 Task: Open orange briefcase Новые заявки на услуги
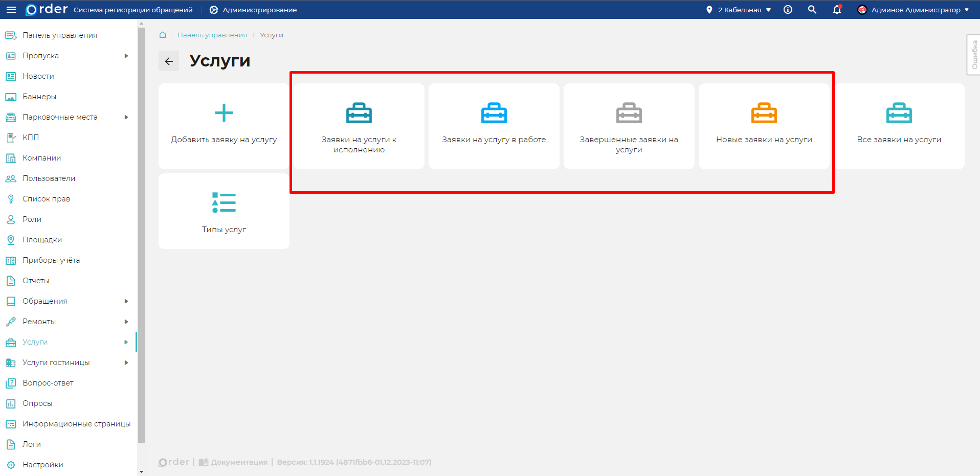[x=764, y=114]
